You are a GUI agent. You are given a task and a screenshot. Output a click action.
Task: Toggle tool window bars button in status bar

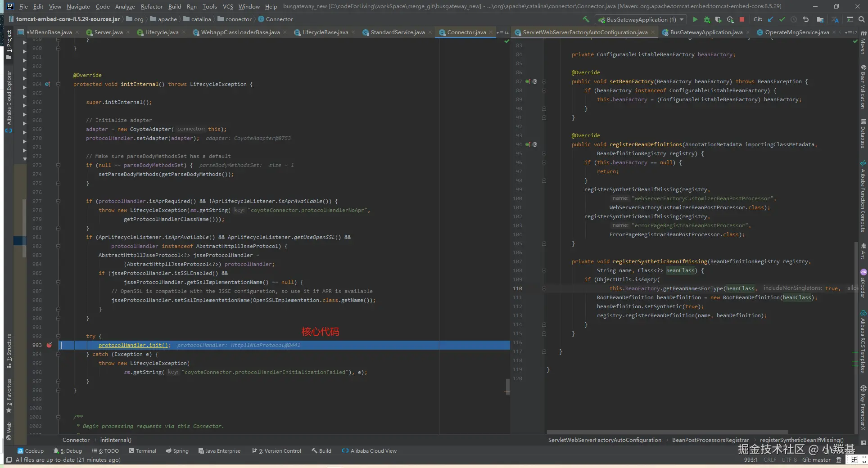pyautogui.click(x=9, y=460)
